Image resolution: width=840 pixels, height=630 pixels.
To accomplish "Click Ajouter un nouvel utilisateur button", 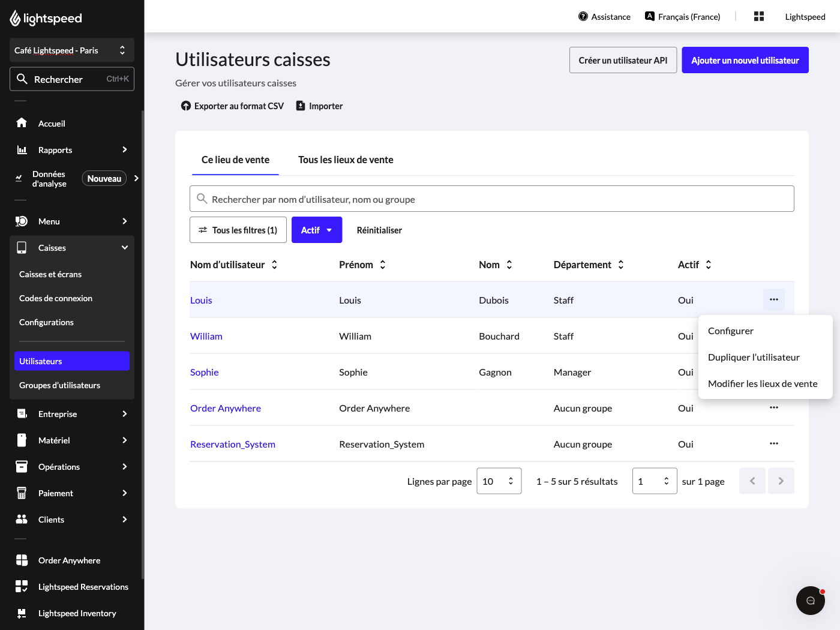I will coord(745,60).
